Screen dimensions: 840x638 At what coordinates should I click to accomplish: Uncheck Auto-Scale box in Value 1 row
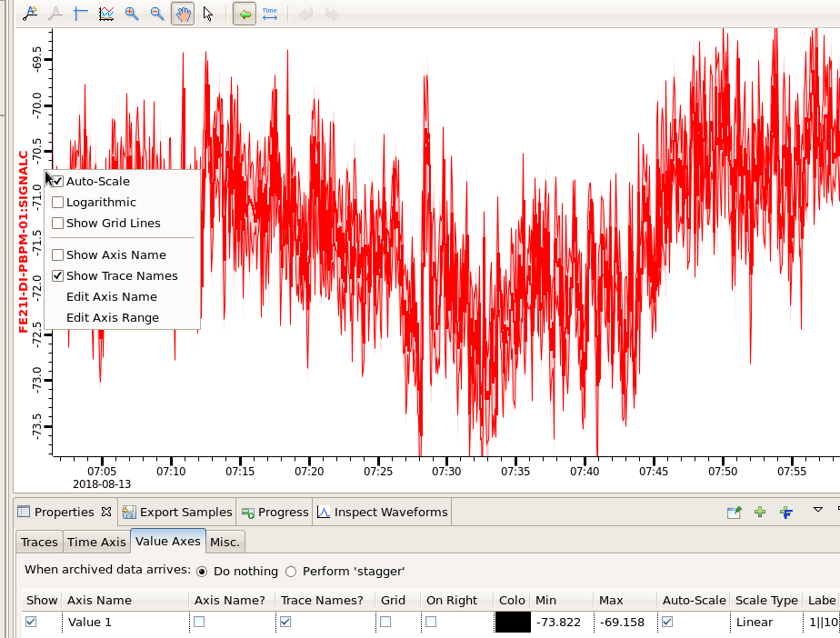(x=667, y=622)
